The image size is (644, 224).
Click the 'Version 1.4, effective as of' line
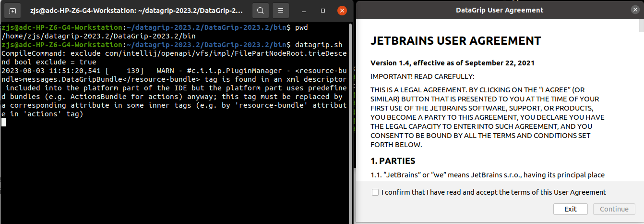click(x=453, y=63)
